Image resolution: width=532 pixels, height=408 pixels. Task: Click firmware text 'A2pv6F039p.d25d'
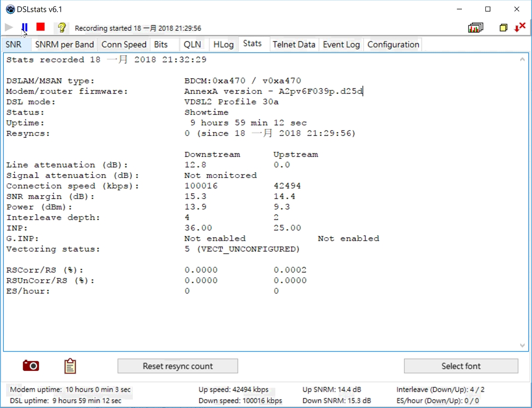pyautogui.click(x=321, y=92)
